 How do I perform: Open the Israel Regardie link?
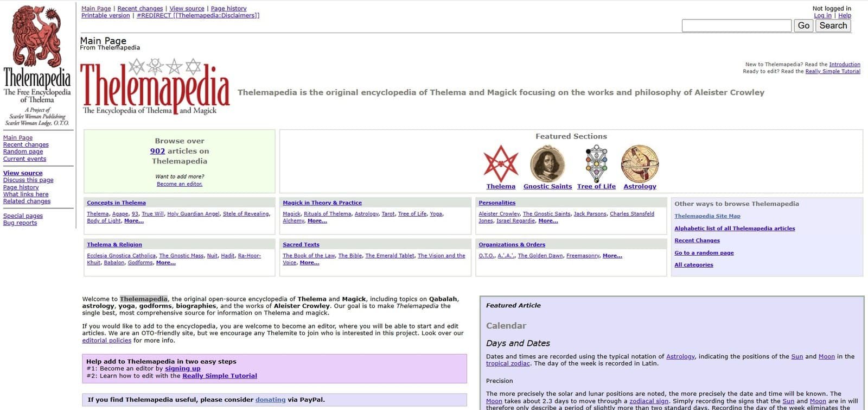(x=516, y=221)
